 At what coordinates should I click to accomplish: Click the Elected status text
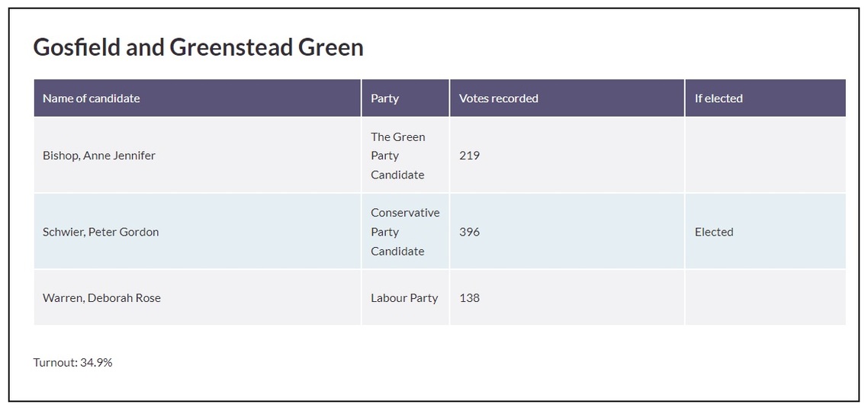tap(714, 232)
